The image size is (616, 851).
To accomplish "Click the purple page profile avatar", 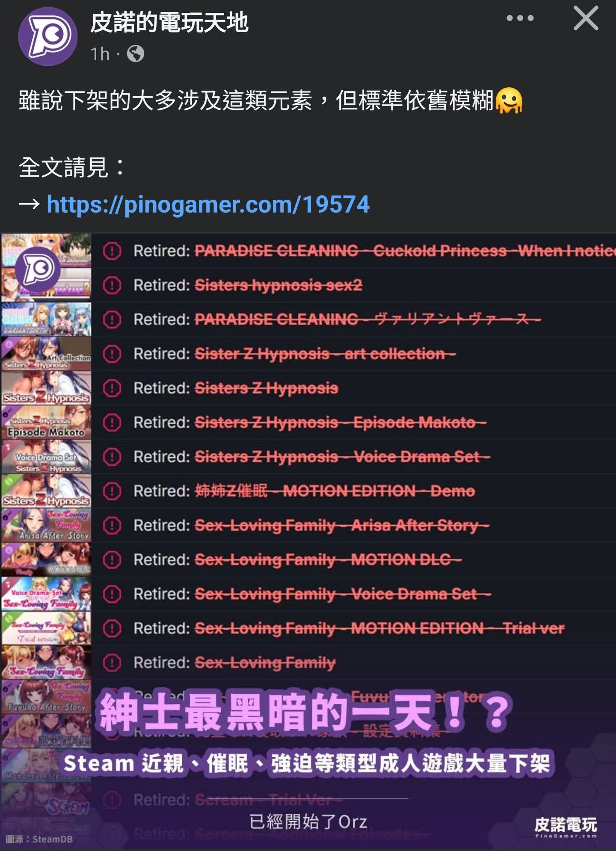I will pos(47,36).
